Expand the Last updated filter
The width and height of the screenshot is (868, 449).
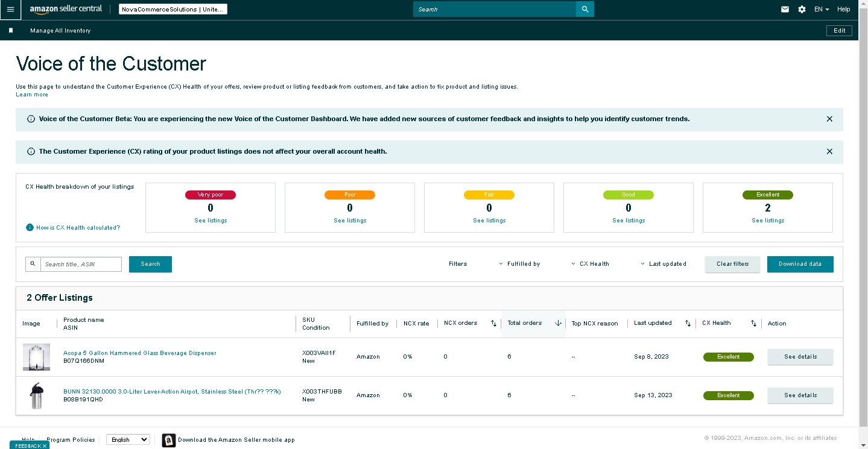click(664, 264)
